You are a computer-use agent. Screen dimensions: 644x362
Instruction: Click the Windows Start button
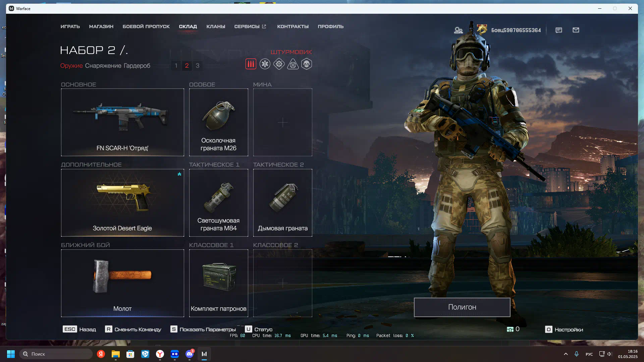coord(11,354)
